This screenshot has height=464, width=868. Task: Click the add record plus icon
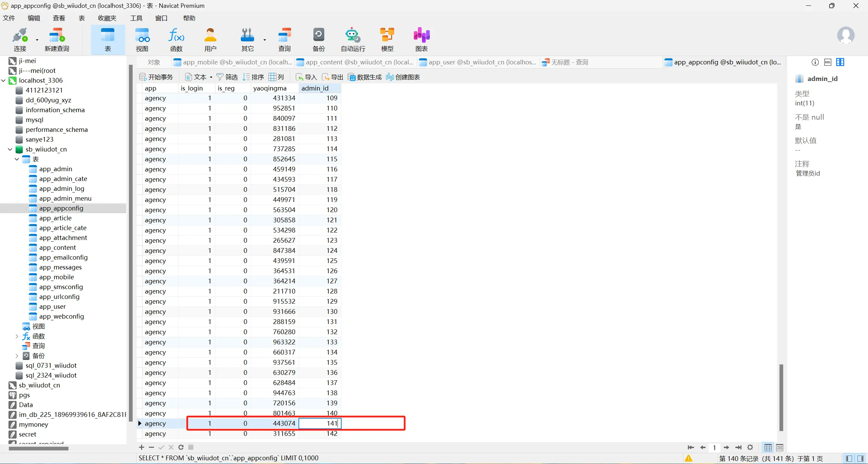point(141,447)
